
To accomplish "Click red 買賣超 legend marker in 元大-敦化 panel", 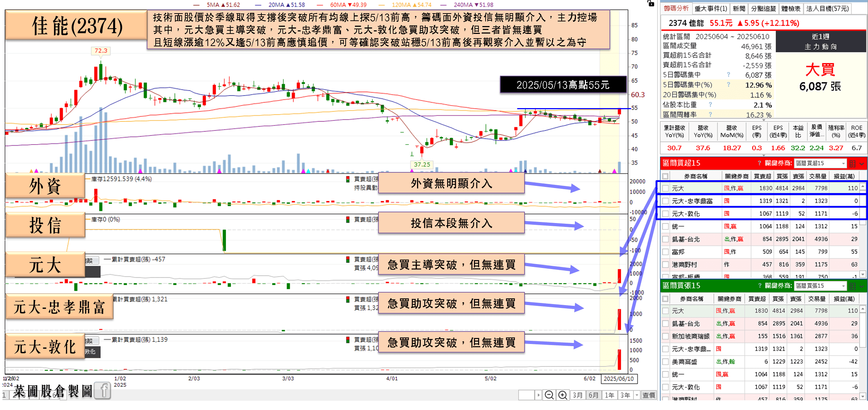I will click(348, 340).
